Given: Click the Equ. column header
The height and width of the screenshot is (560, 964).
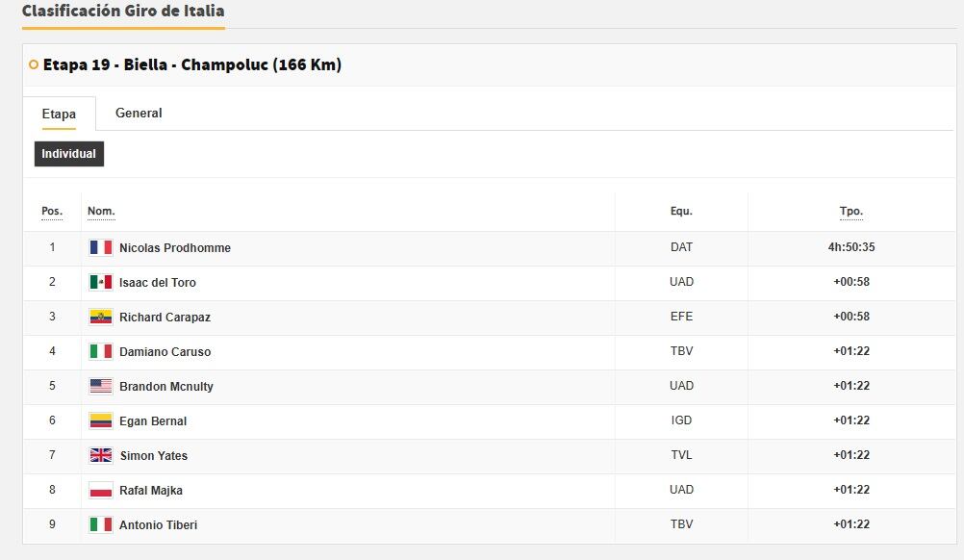Looking at the screenshot, I should pyautogui.click(x=681, y=211).
